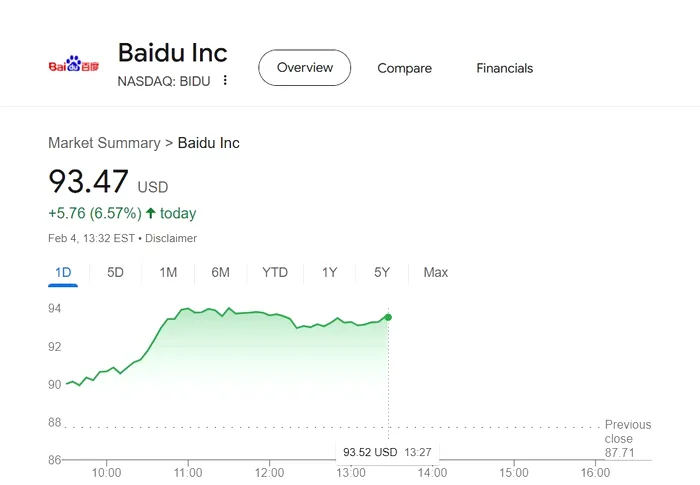Click the Previous close label on chart
This screenshot has height=485, width=700.
click(x=628, y=431)
